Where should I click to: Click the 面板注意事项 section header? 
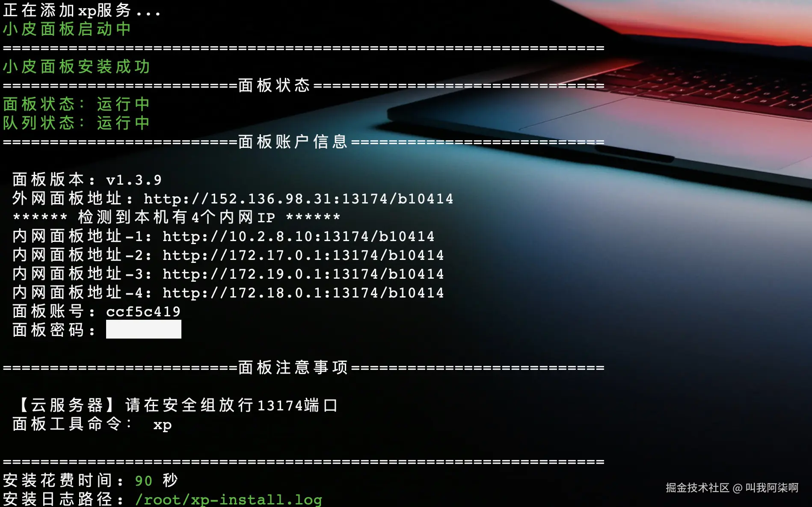point(293,367)
